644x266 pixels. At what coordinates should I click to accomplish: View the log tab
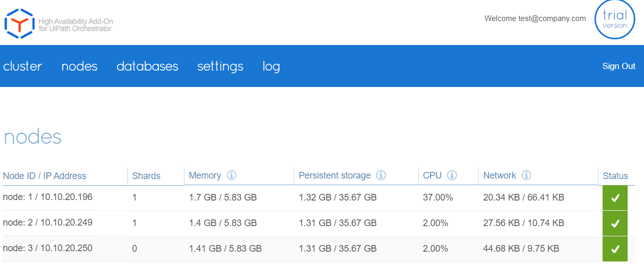coord(271,66)
